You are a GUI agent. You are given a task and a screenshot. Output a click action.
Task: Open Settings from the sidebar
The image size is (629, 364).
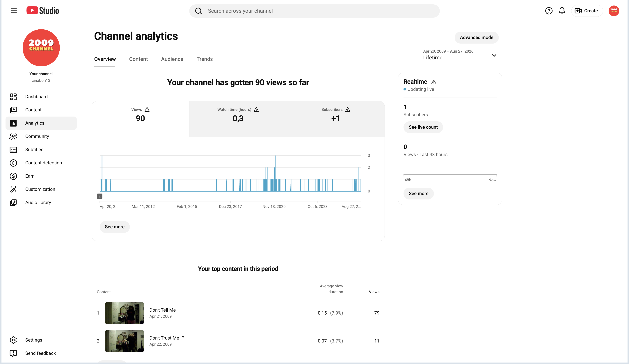tap(41, 340)
